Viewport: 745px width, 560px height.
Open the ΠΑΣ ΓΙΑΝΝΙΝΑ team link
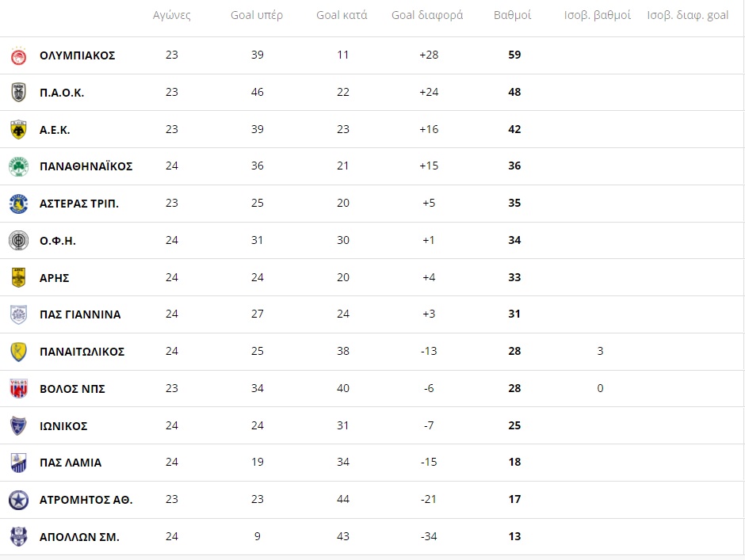click(80, 314)
